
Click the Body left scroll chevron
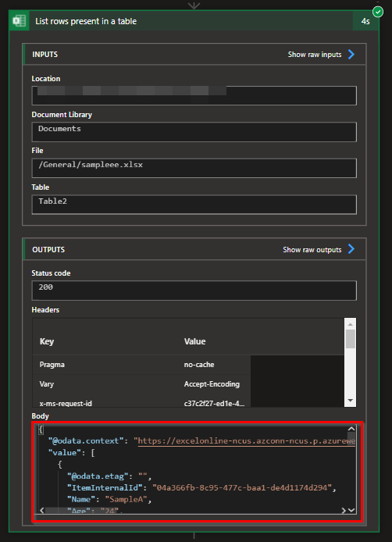click(x=42, y=510)
